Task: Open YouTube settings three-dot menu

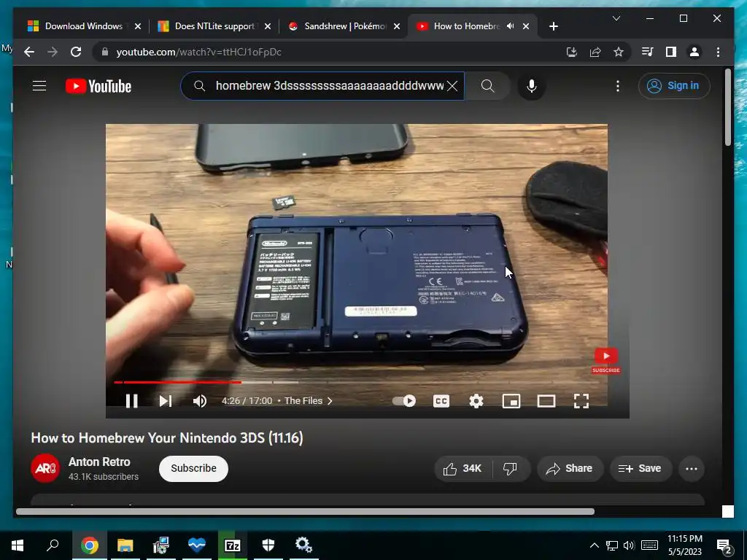Action: click(x=617, y=86)
